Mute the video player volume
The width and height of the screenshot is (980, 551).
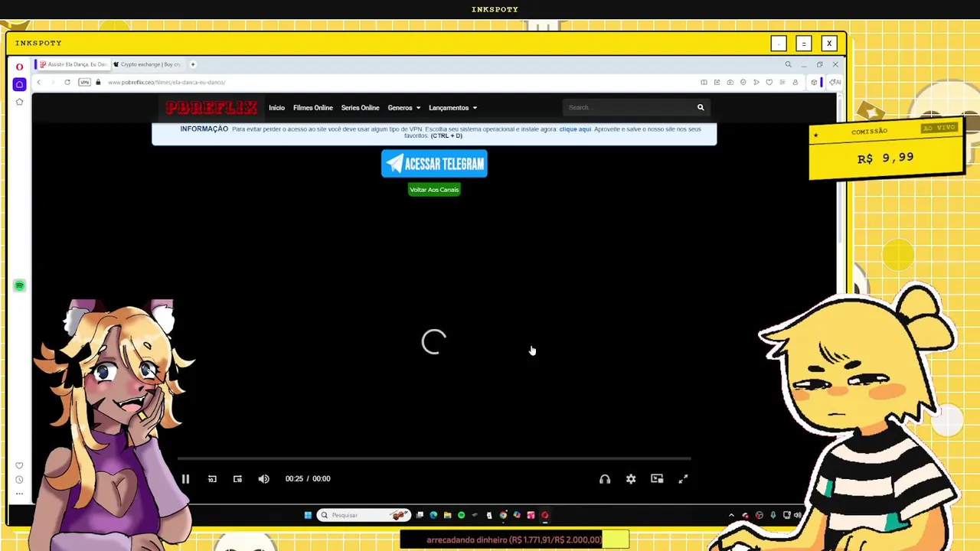[263, 479]
